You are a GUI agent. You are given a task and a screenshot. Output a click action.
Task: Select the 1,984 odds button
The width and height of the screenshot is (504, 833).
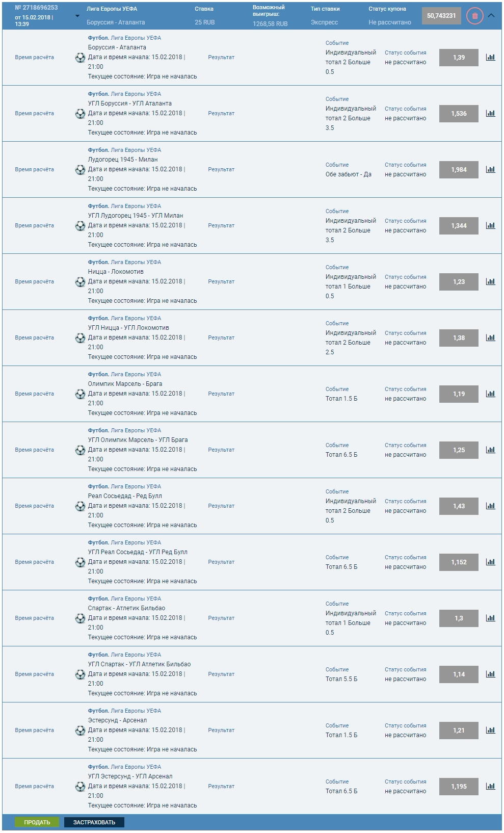[x=459, y=170]
